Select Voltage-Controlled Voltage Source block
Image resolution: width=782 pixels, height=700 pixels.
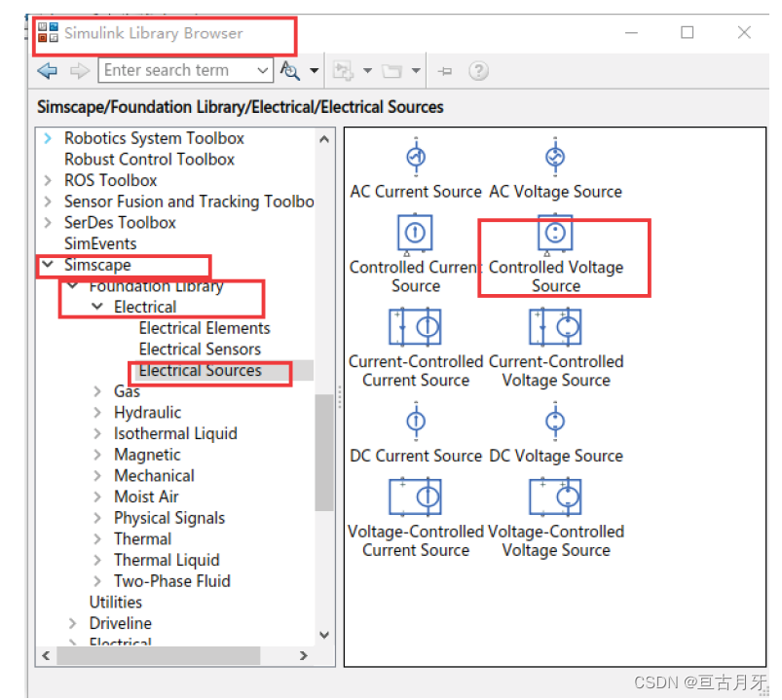(x=556, y=519)
